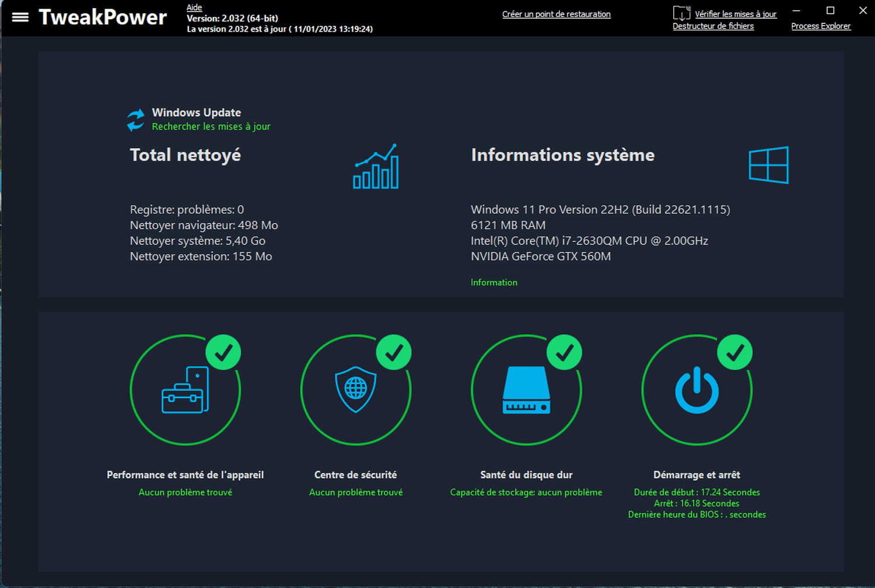The image size is (875, 588).
Task: Click the Windows logo icon
Action: click(768, 165)
